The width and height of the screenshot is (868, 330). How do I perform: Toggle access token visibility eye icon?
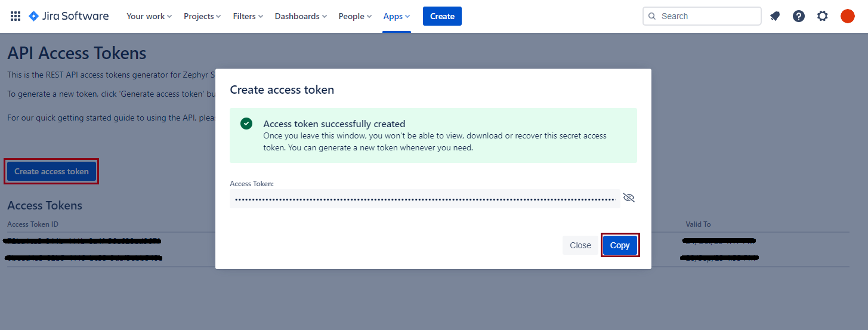[629, 198]
